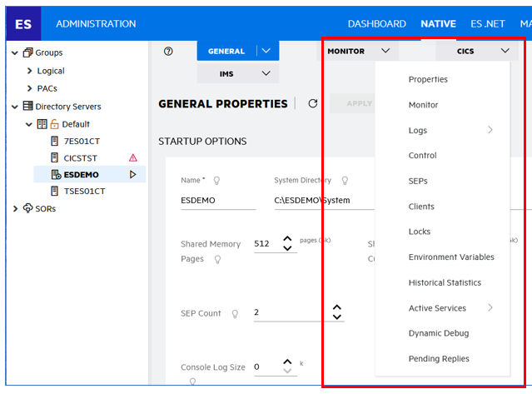Screen dimensions: 532x394
Task: Expand the Logs submenu arrow
Action: [x=490, y=130]
